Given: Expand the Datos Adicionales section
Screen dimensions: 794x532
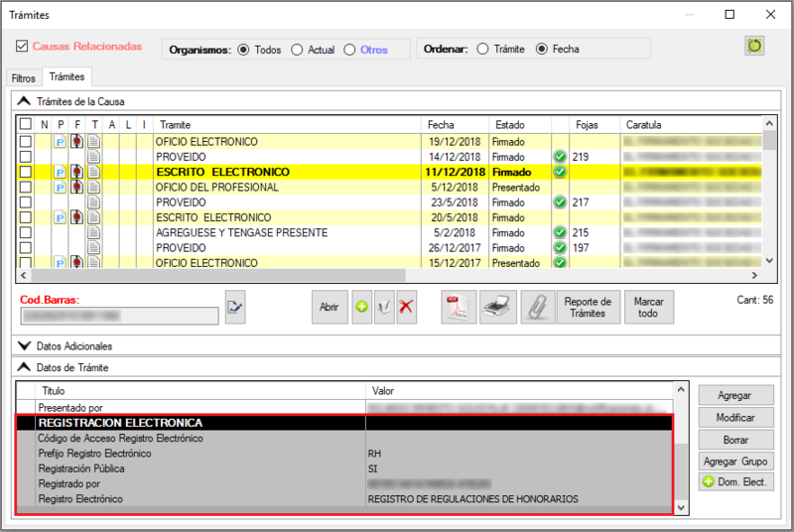Looking at the screenshot, I should [24, 345].
